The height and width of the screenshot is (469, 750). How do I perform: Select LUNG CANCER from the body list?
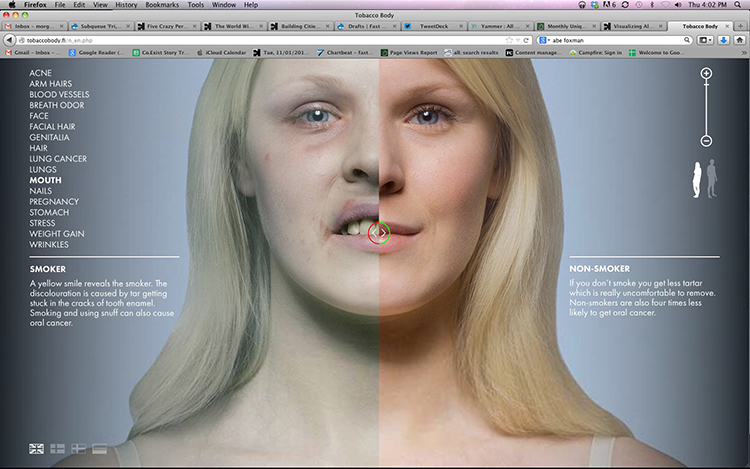point(57,159)
